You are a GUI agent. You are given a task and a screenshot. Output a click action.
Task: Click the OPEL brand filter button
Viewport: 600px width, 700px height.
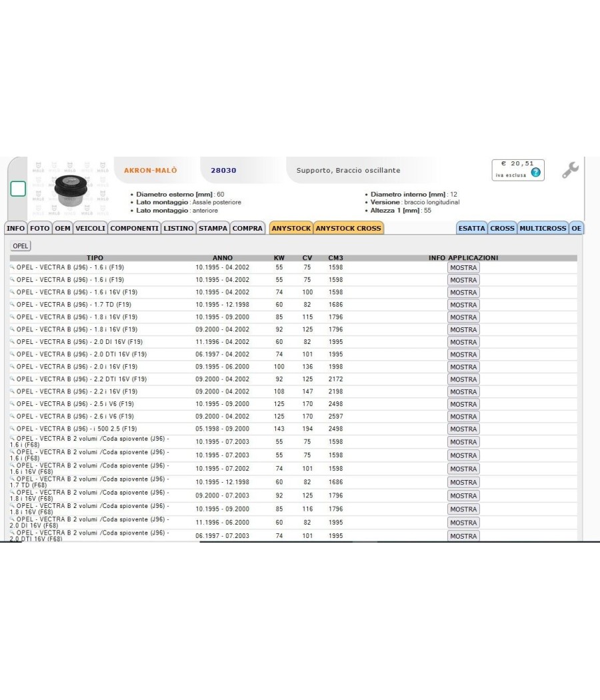(21, 246)
